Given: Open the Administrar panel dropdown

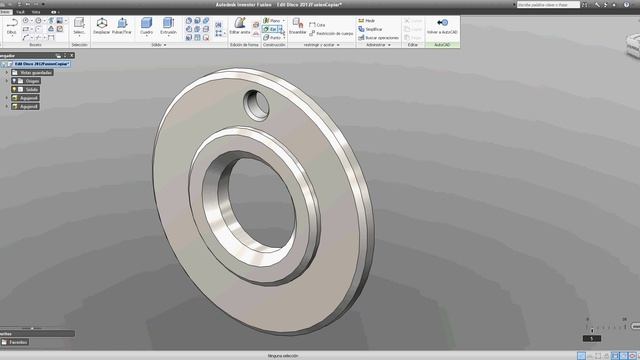Looking at the screenshot, I should pyautogui.click(x=389, y=45).
